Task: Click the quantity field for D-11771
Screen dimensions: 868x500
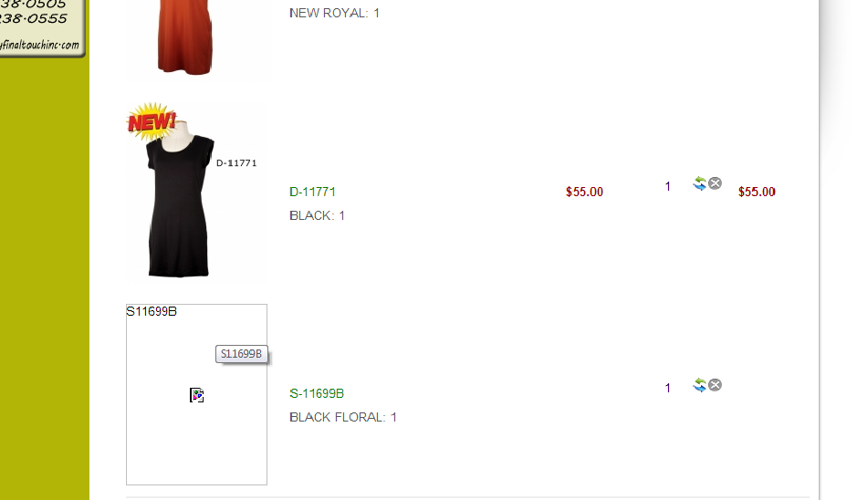Action: click(668, 186)
